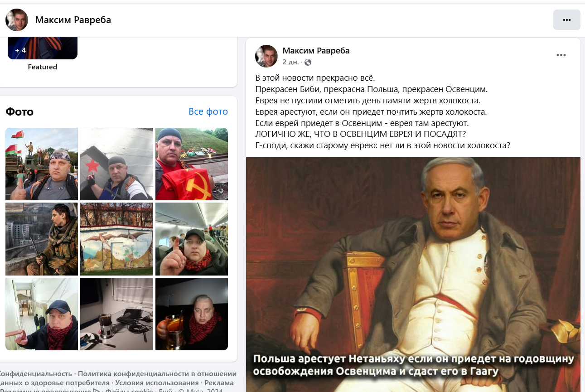Viewport: 585px width, 392px height.
Task: Click the public globe audience icon
Action: click(x=308, y=62)
